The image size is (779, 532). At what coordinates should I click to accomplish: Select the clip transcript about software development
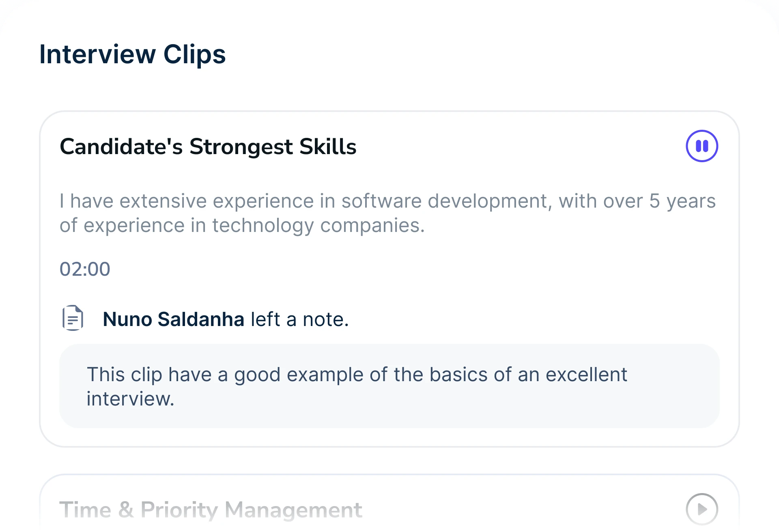pyautogui.click(x=387, y=213)
